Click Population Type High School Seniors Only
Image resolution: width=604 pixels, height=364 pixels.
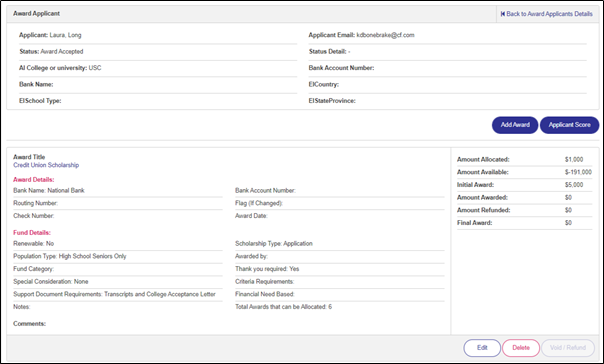pyautogui.click(x=70, y=256)
